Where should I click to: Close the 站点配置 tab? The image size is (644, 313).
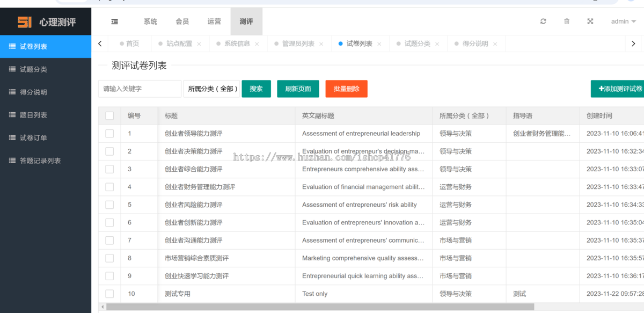coord(199,44)
